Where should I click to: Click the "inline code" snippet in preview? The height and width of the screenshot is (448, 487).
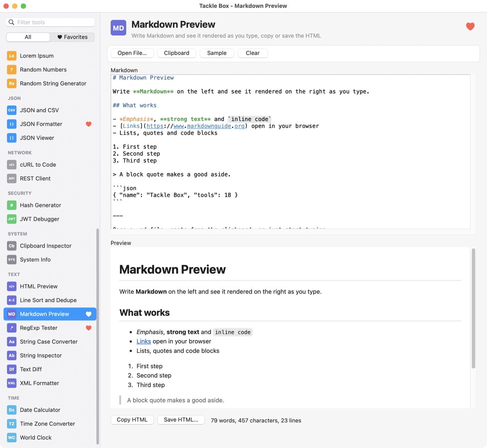pos(233,332)
